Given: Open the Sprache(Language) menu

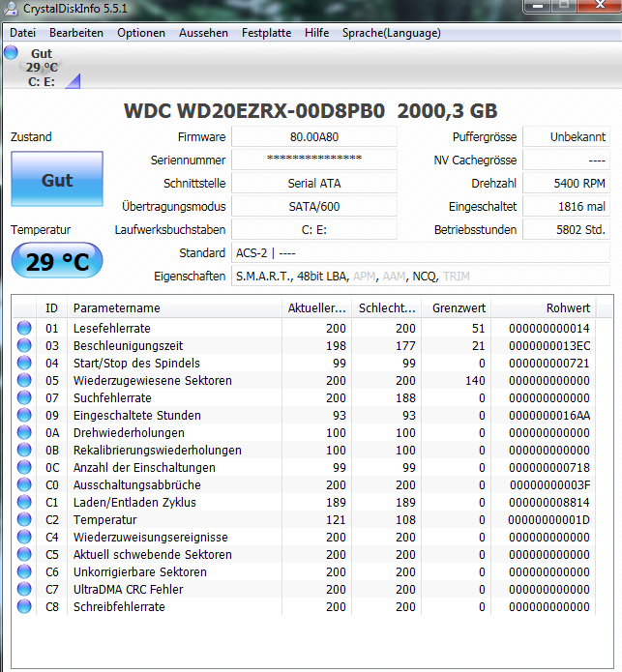Looking at the screenshot, I should [x=392, y=33].
